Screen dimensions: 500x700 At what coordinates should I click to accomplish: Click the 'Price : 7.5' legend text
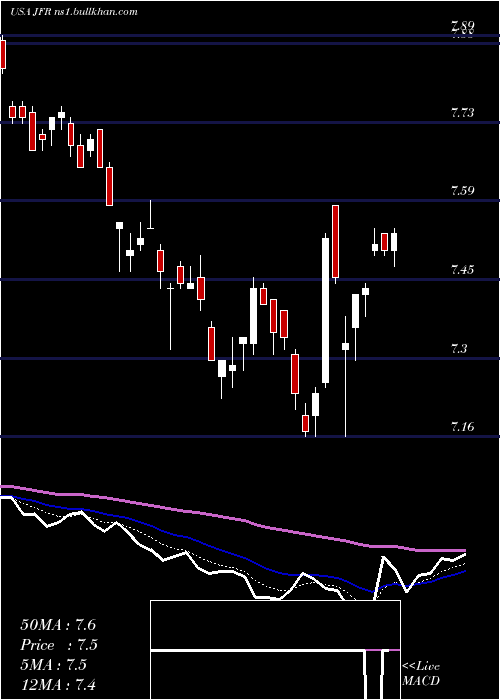(59, 645)
